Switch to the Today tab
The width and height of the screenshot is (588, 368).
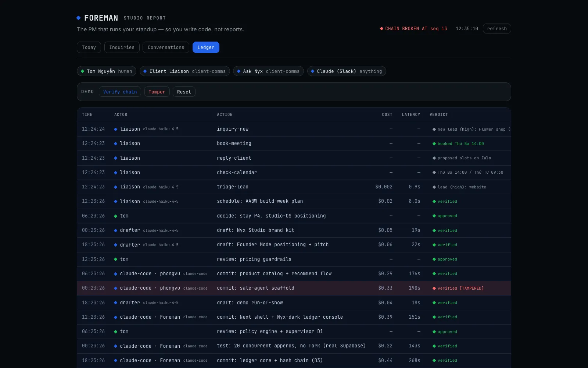(89, 47)
